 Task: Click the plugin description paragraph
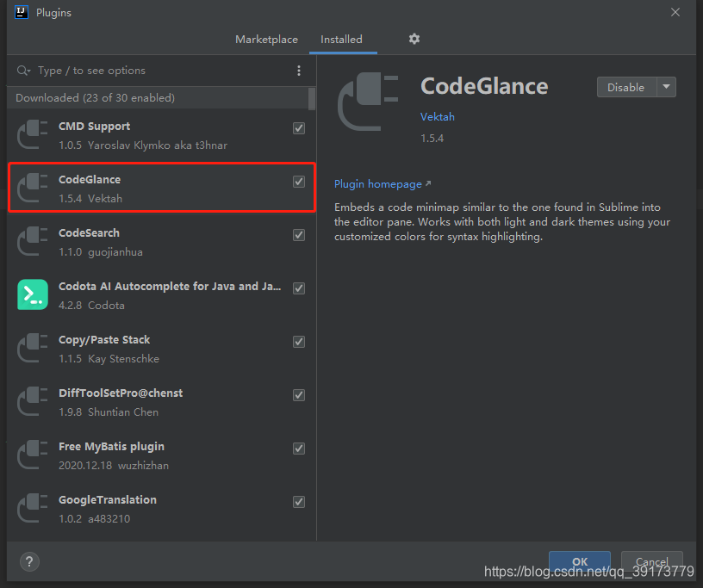[502, 222]
